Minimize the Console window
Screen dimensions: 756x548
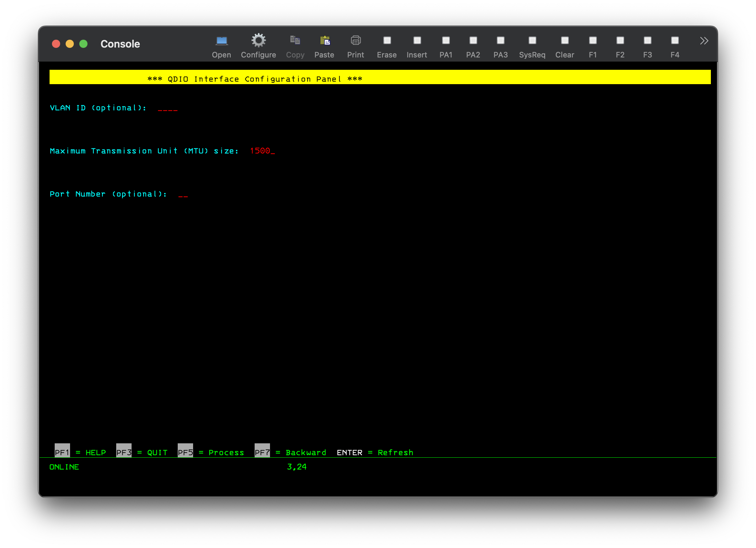(x=70, y=44)
